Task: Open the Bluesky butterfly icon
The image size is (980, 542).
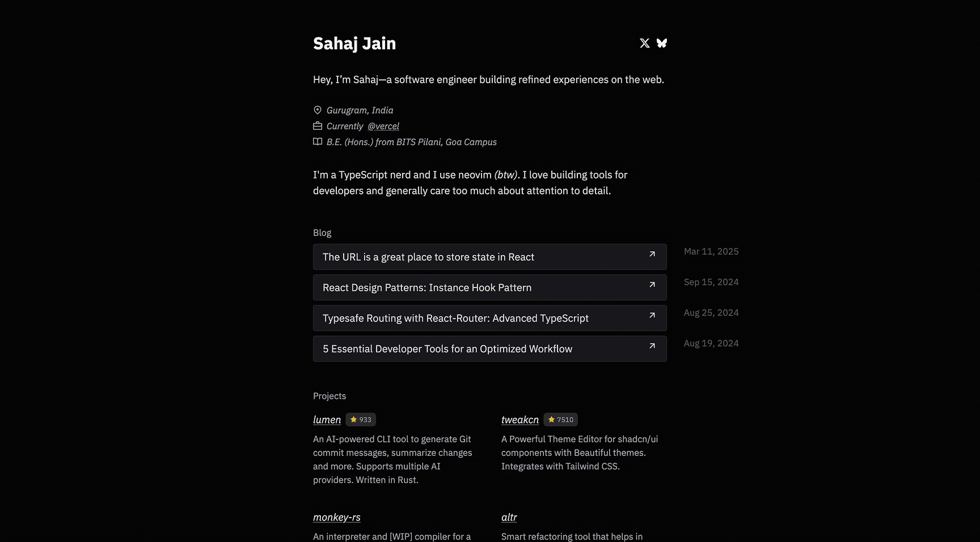Action: (662, 43)
